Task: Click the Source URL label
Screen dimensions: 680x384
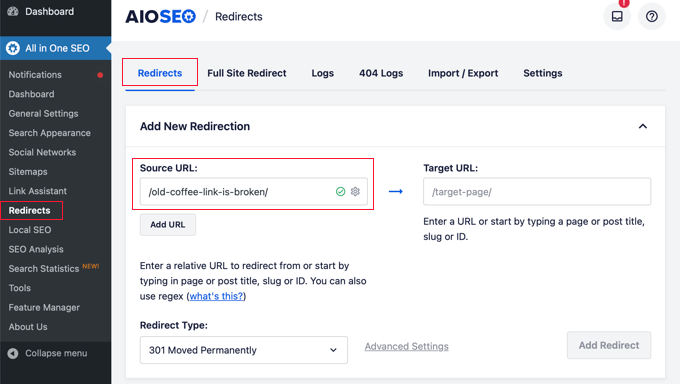Action: (x=169, y=168)
